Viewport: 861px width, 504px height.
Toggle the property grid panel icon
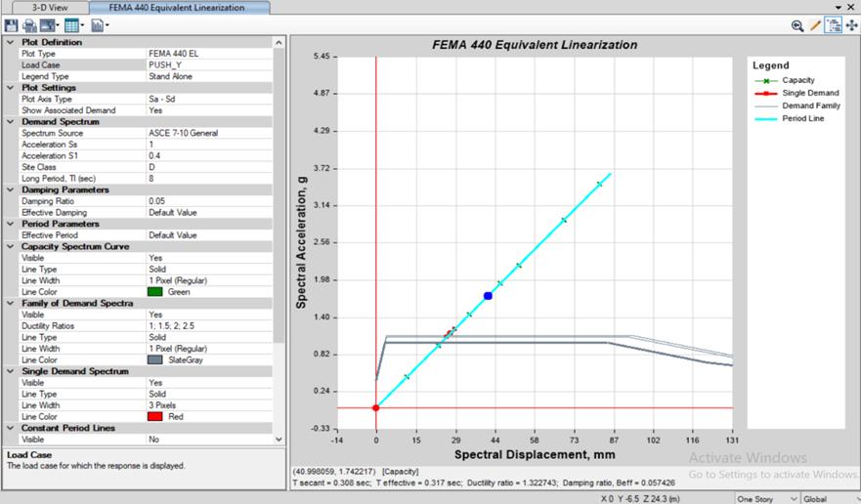(x=833, y=25)
